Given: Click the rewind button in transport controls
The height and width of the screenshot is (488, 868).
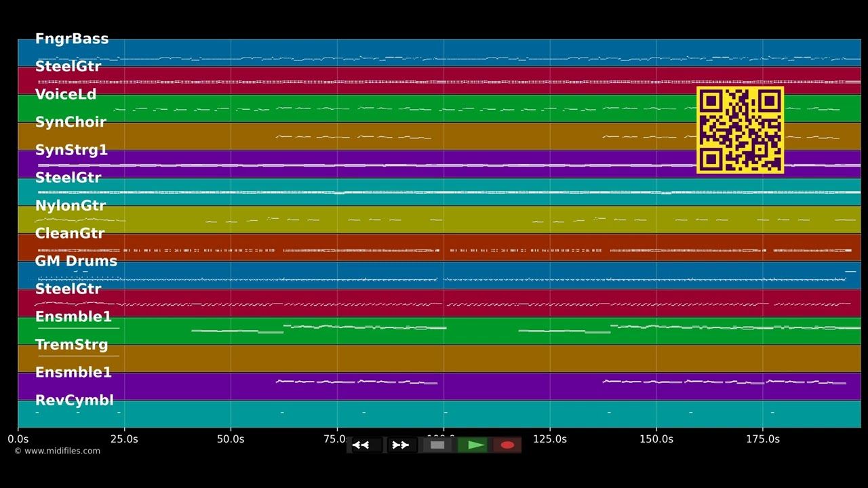Looking at the screenshot, I should point(366,445).
